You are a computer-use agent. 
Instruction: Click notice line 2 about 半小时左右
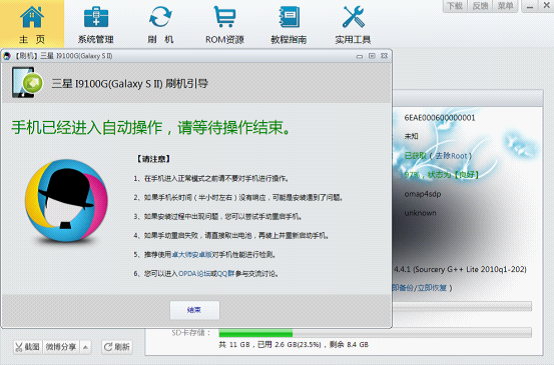(x=238, y=198)
